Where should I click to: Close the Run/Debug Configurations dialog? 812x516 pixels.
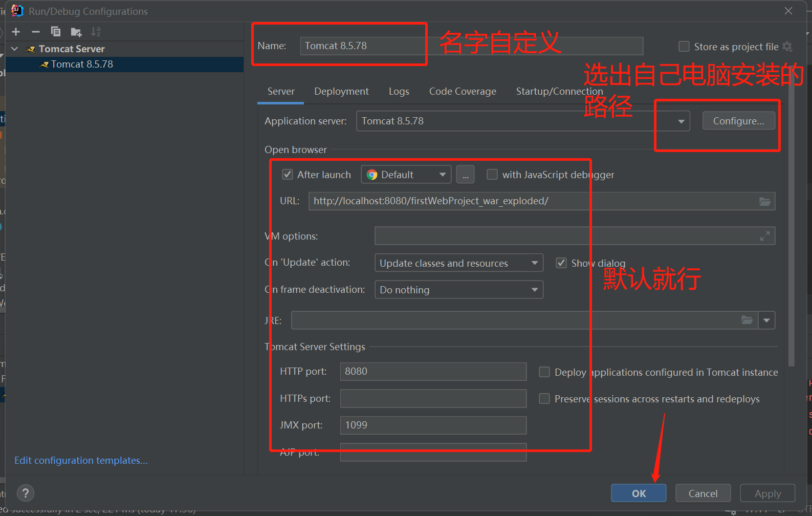788,11
